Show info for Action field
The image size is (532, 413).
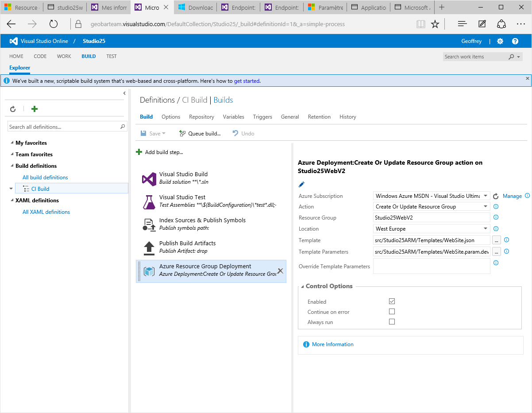click(496, 207)
